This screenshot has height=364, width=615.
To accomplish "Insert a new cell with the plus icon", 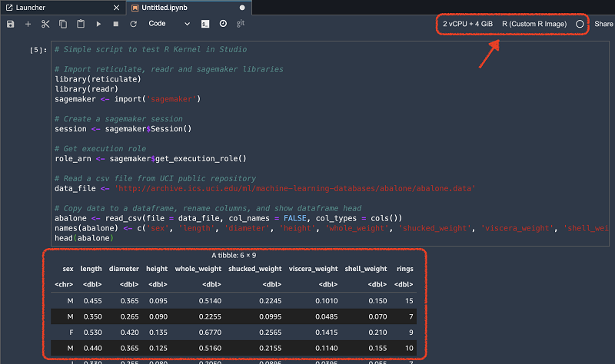I will (x=28, y=24).
